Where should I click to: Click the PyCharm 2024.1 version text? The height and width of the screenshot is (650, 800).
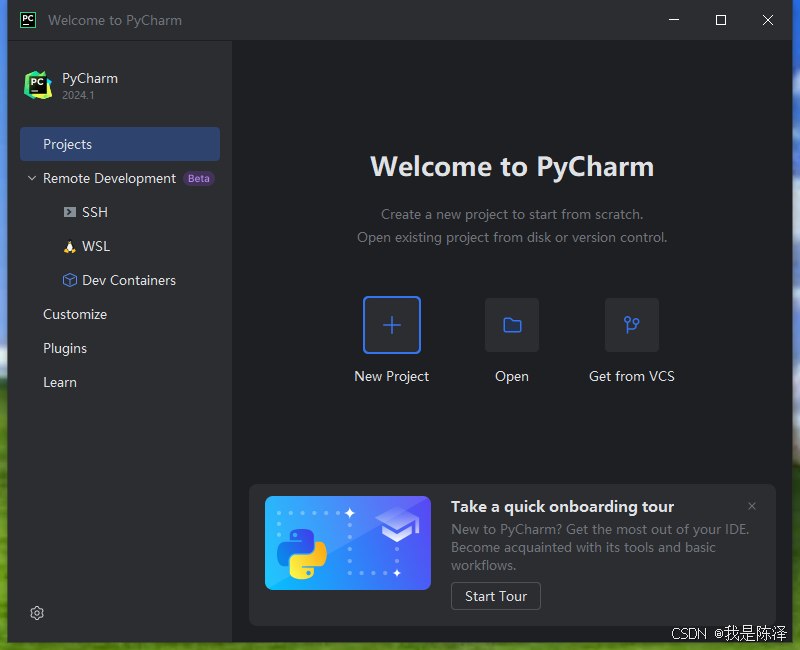pyautogui.click(x=78, y=95)
